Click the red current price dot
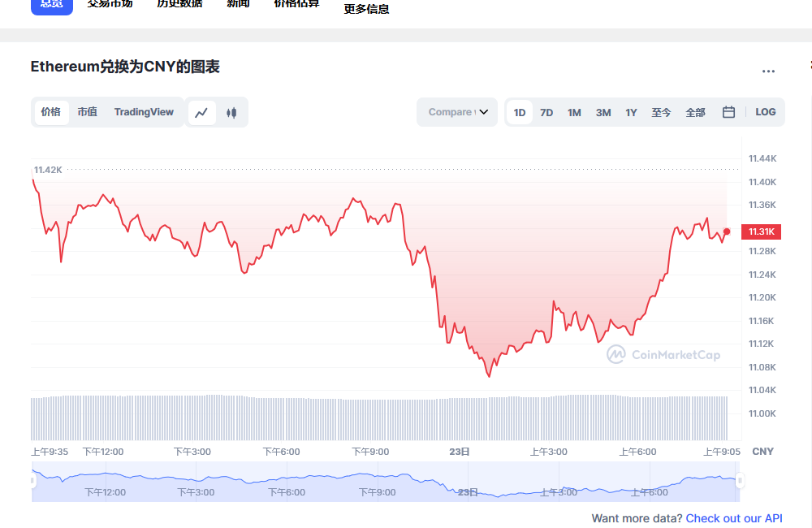Screen dimensions: 812x528 [x=727, y=232]
